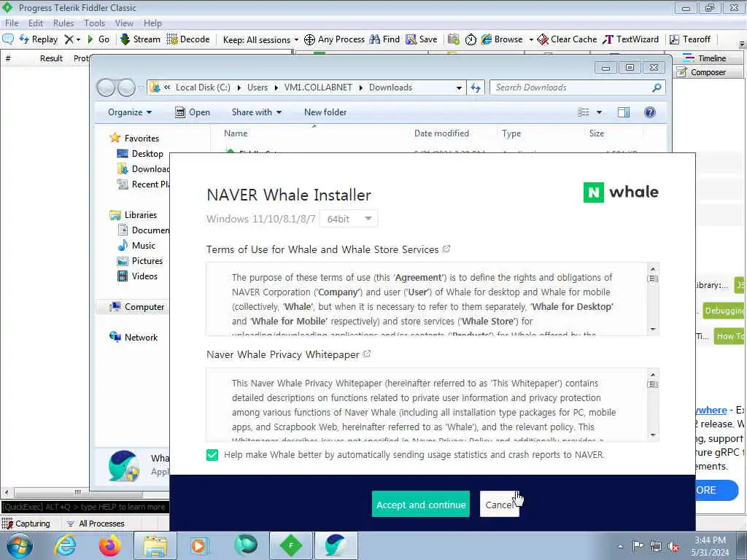747x560 pixels.
Task: Click Open button in Explorer toolbar
Action: [193, 112]
